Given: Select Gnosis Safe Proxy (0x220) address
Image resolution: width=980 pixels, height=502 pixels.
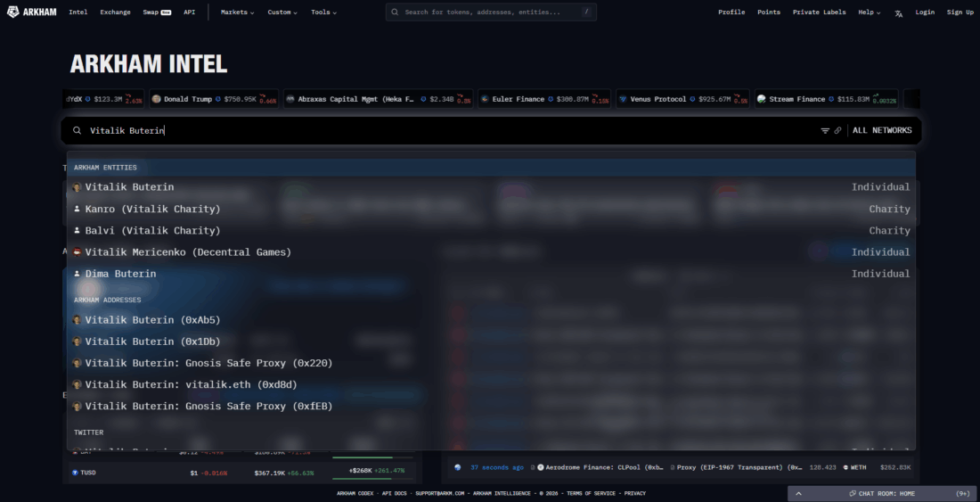Looking at the screenshot, I should click(491, 363).
